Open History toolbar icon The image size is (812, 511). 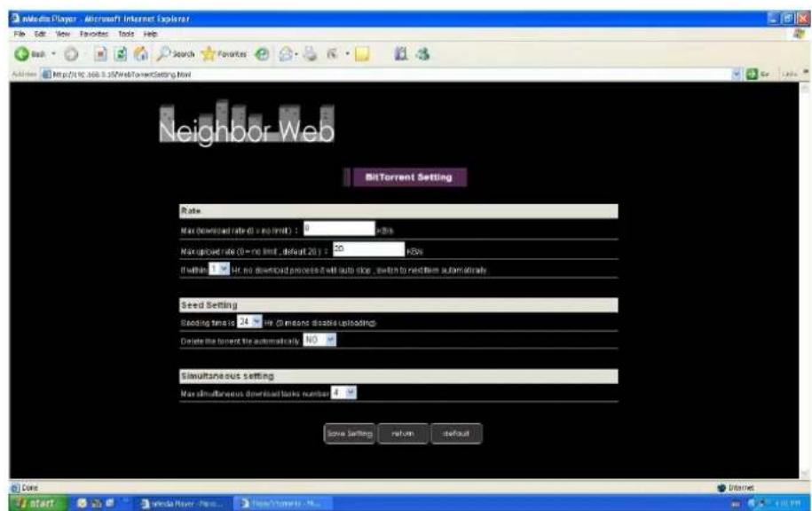(x=262, y=54)
